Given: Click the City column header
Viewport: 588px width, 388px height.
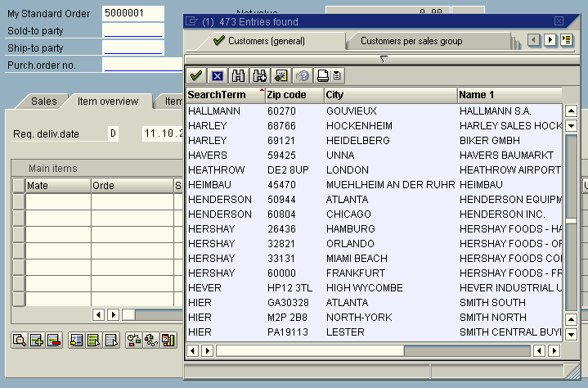Looking at the screenshot, I should 389,95.
